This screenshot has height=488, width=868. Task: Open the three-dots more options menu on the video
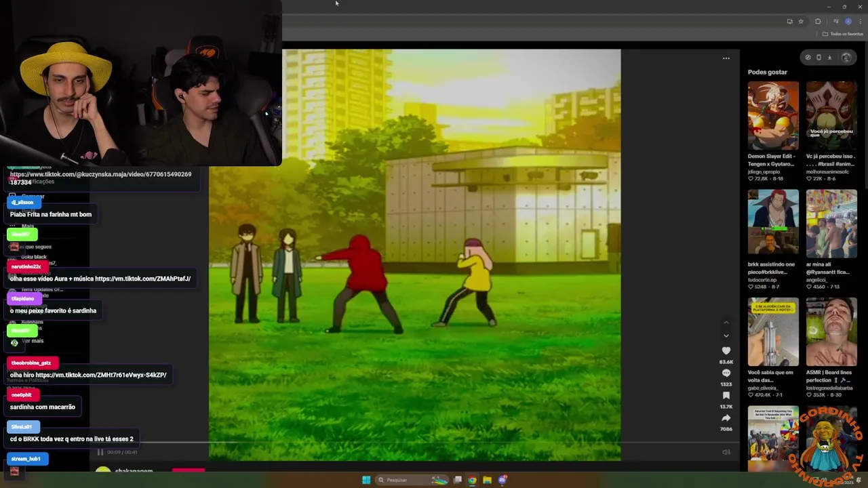(x=726, y=58)
